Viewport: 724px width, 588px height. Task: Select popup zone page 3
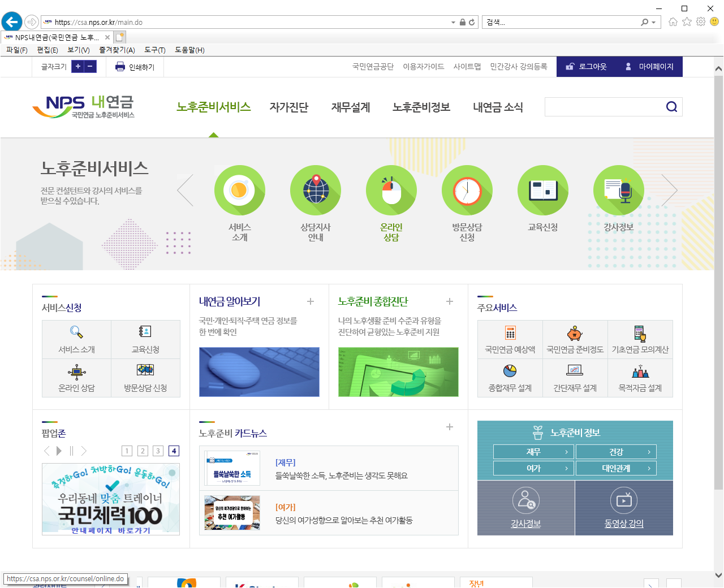158,451
